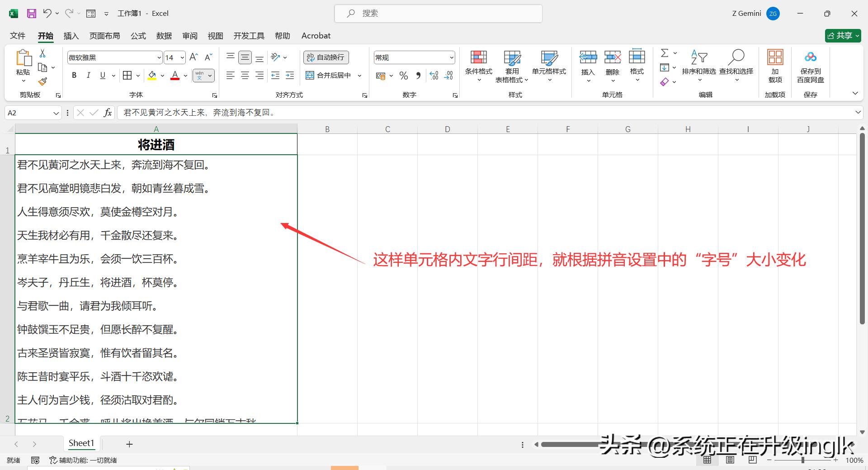Screen dimensions: 868x470
Task: Open the AutoSum (Σ) function
Action: 665,53
